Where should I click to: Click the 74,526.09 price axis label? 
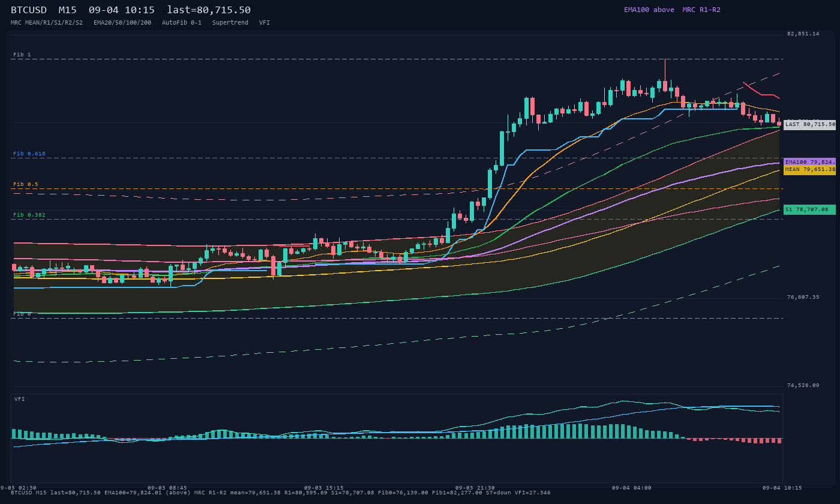803,385
